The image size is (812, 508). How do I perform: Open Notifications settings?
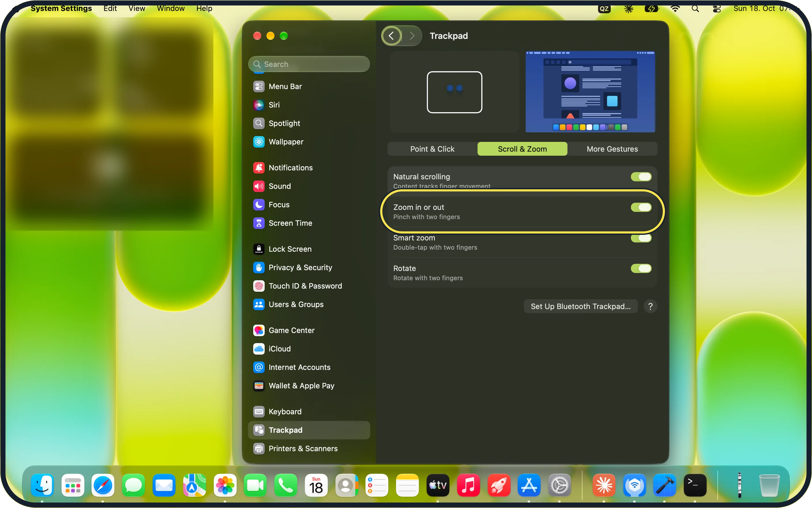[309, 168]
